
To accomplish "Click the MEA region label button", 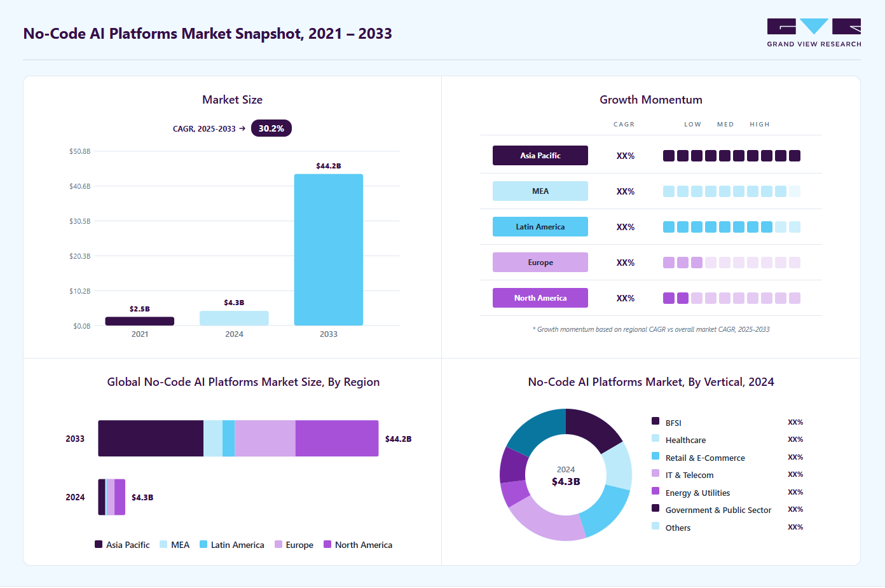I will 540,191.
